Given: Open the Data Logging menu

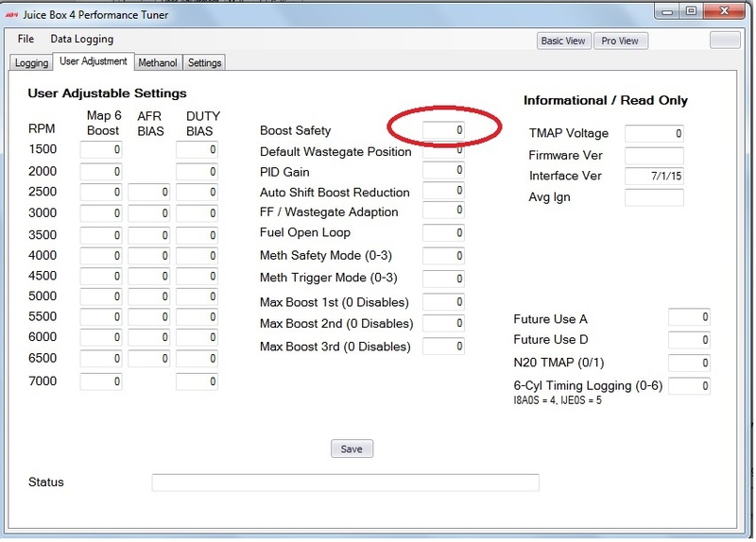Looking at the screenshot, I should (82, 39).
